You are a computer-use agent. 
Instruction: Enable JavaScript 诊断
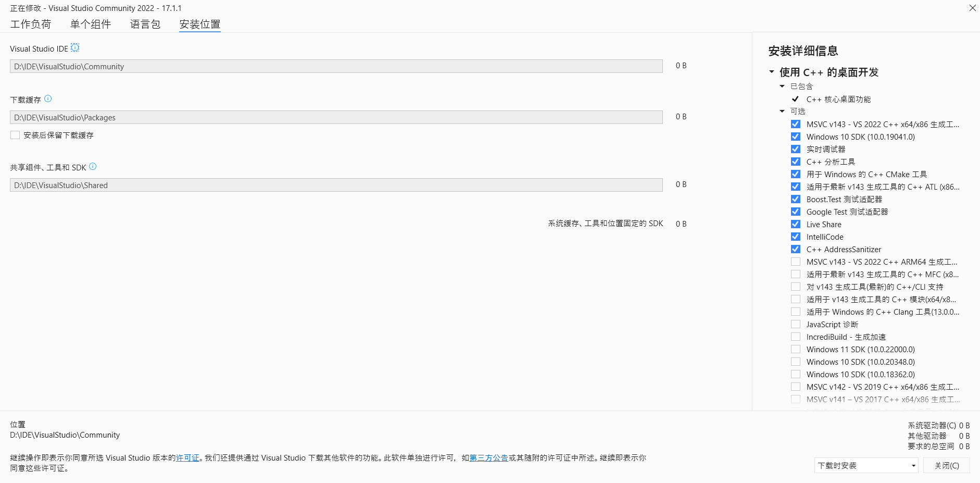click(796, 324)
